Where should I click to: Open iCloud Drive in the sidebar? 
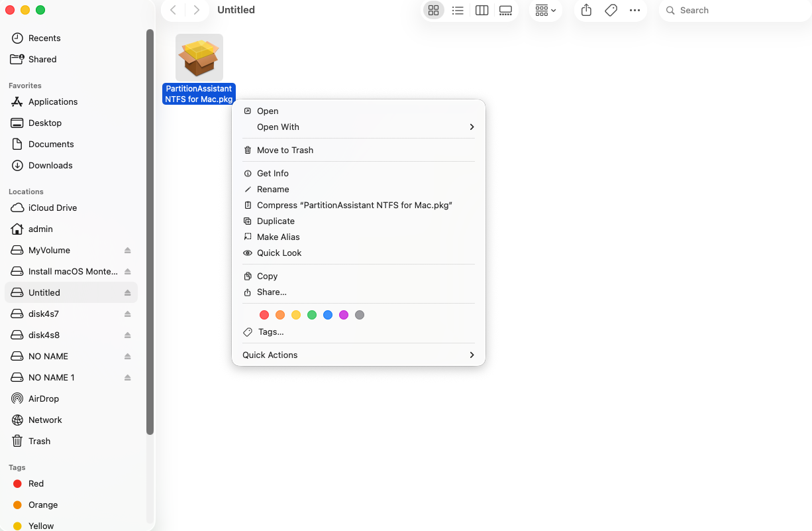tap(71, 207)
